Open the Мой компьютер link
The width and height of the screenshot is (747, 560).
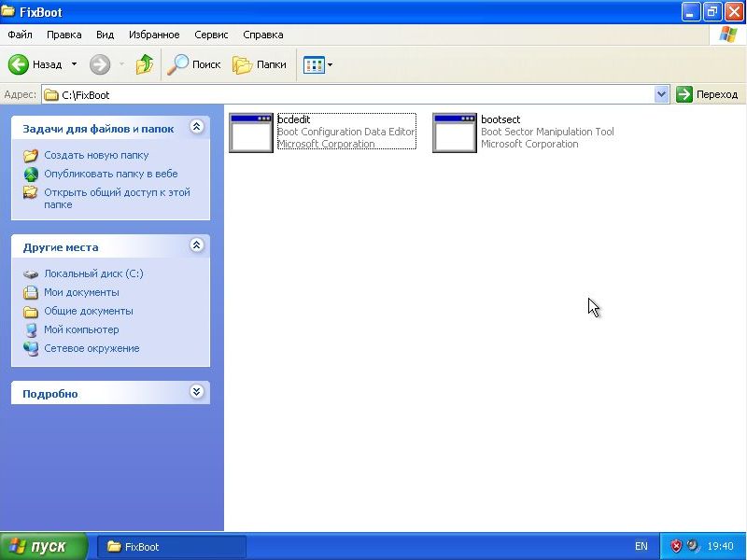81,329
